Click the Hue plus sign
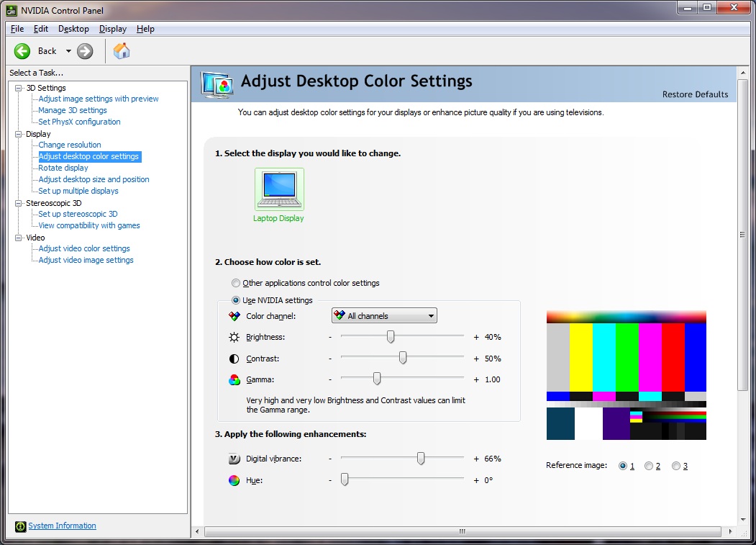Viewport: 756px width, 545px height. 476,480
